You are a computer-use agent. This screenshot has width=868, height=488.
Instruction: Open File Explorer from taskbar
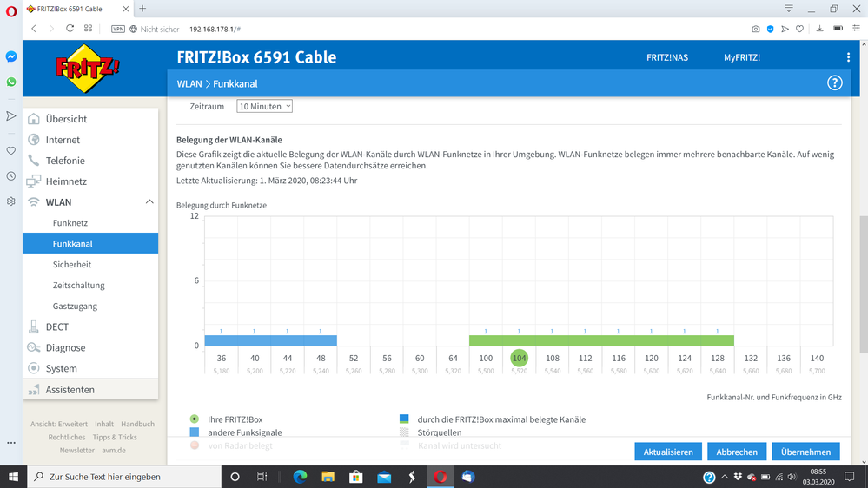[x=328, y=477]
